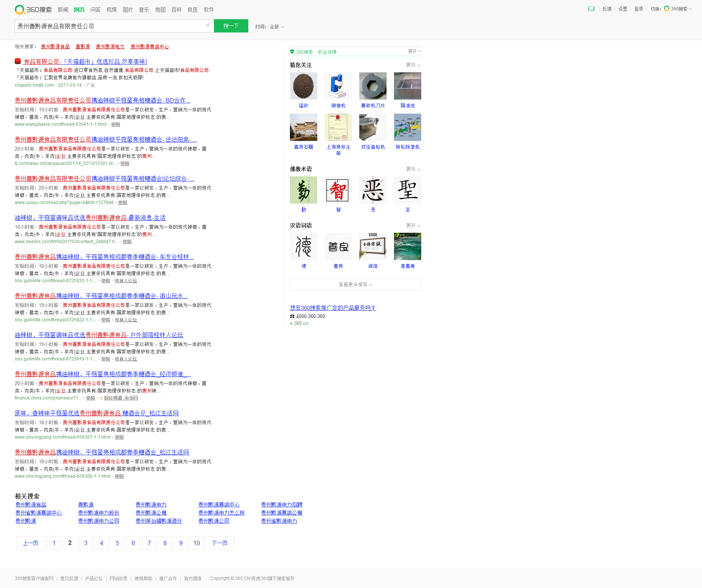
Task: Open result titled 松江生活网 原味香辣味平菇菌
Action: (97, 413)
